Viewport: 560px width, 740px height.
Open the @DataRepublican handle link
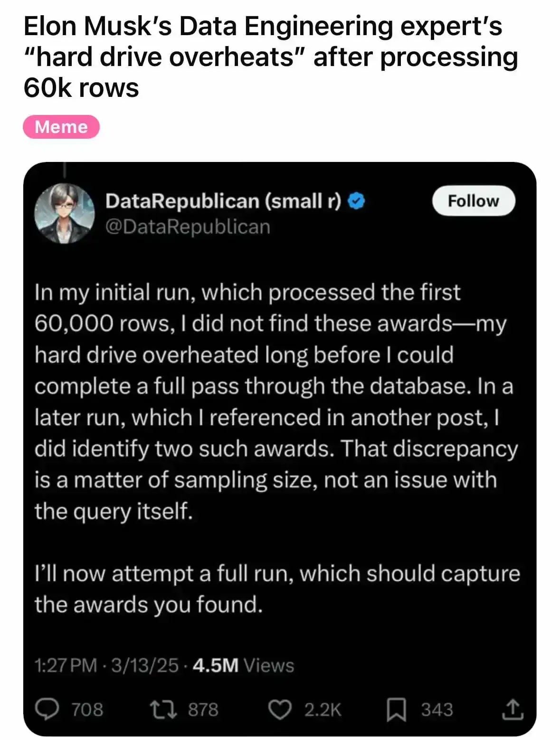[188, 227]
